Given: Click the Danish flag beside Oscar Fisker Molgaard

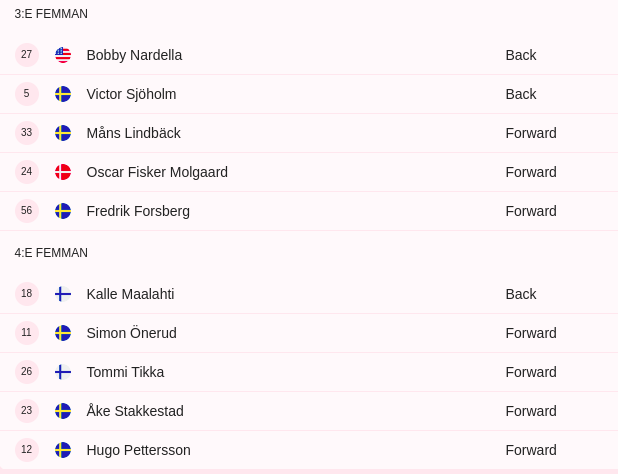Looking at the screenshot, I should tap(63, 172).
